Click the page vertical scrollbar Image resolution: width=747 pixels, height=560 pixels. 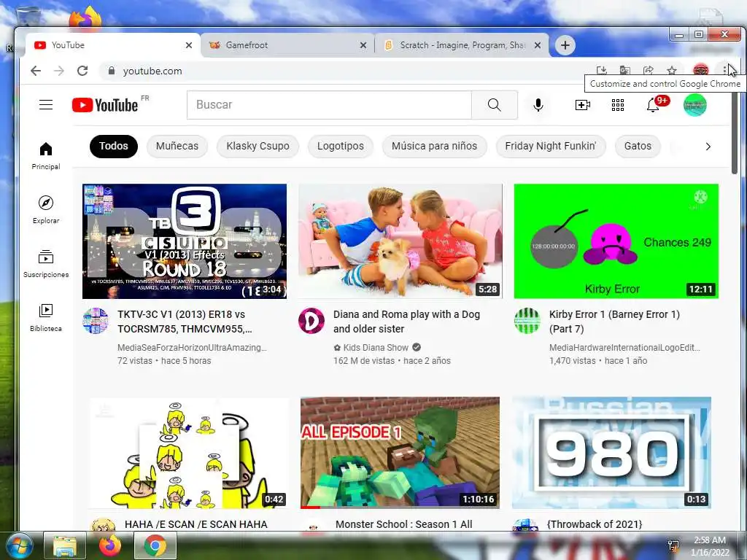click(x=735, y=134)
